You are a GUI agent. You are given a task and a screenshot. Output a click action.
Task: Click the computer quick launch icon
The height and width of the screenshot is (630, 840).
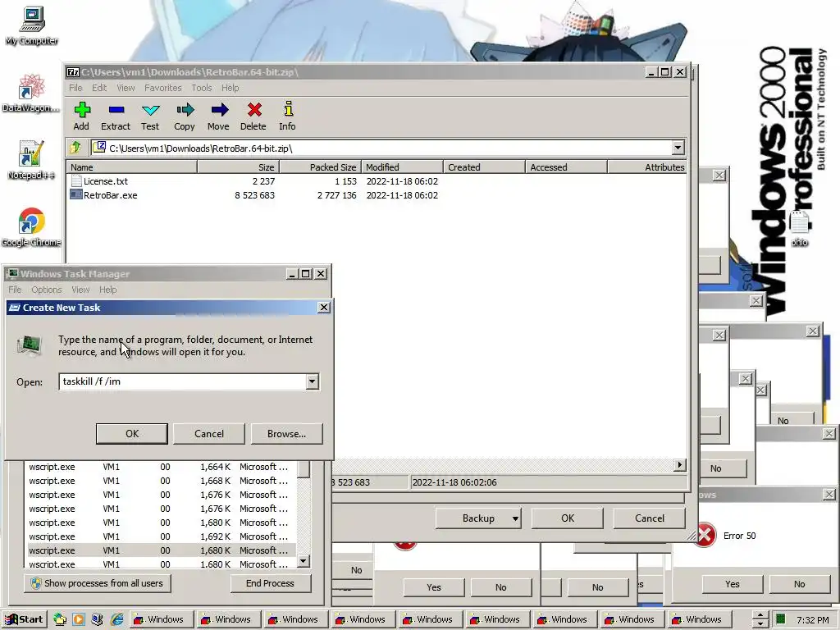pos(97,620)
